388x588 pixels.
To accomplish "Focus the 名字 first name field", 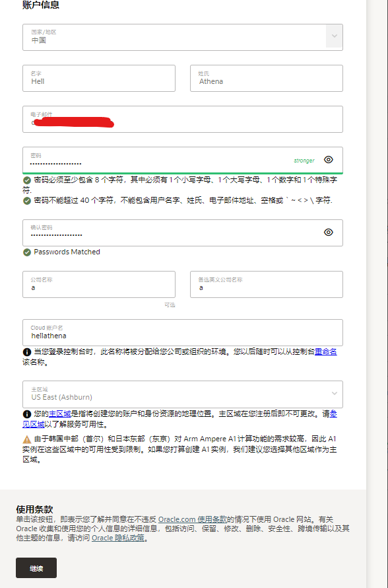I will (x=99, y=79).
